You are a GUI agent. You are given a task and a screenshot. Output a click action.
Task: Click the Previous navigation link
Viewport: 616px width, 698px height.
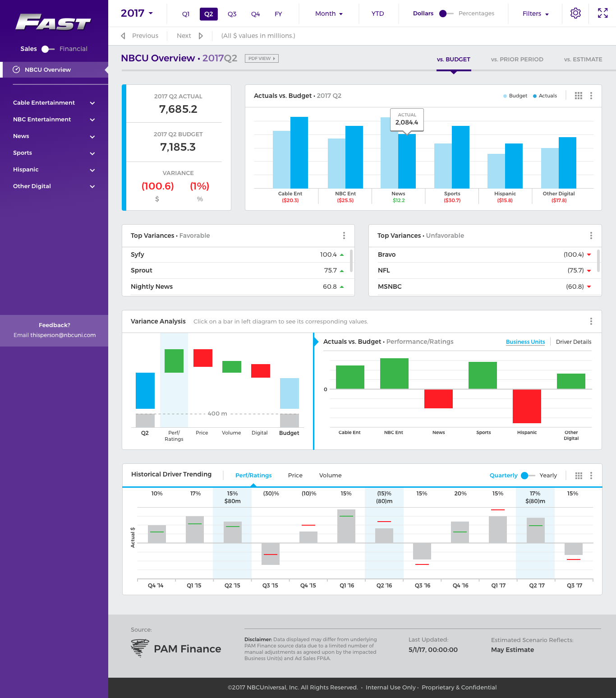point(145,36)
